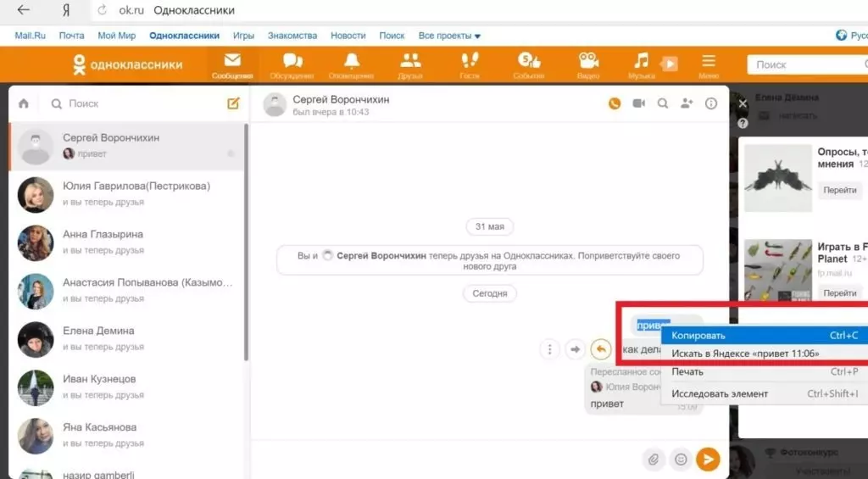Click the 31 мая date label
Screen dimensions: 868x479
pyautogui.click(x=490, y=226)
